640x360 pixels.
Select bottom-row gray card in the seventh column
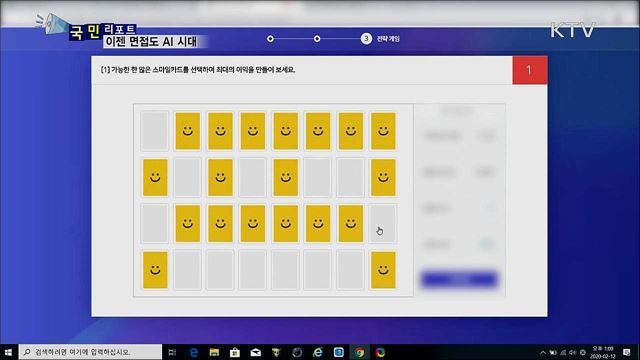[x=351, y=270]
